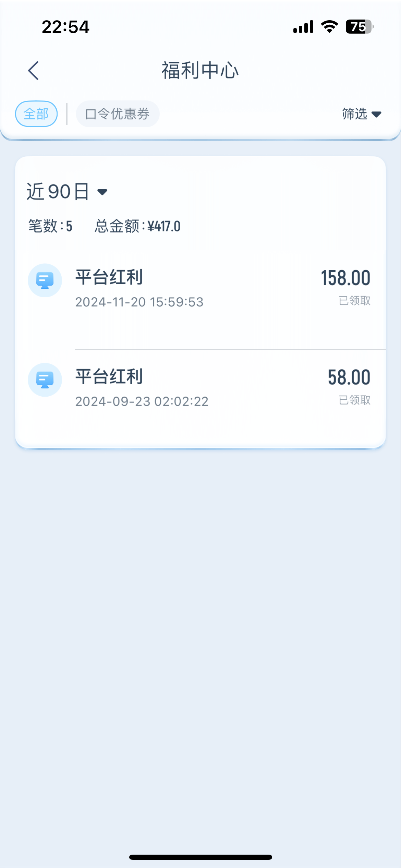The width and height of the screenshot is (401, 868).
Task: Tap the 158.00 amount
Action: [345, 278]
